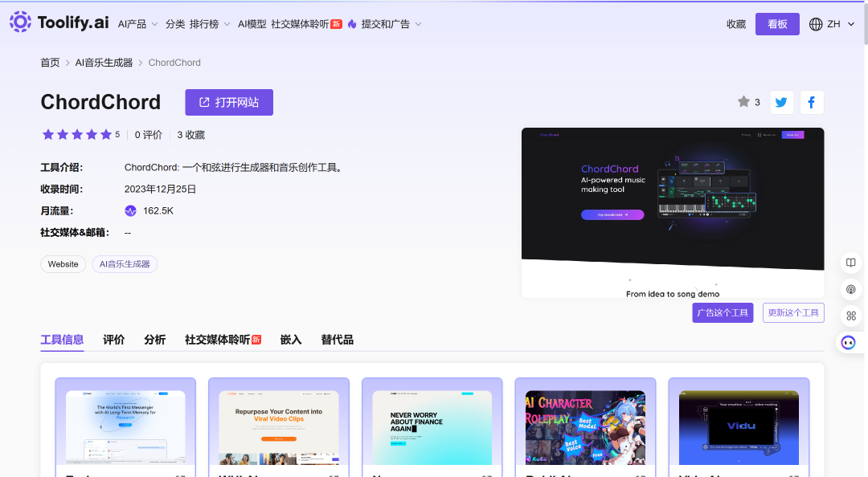Click the AI音乐生成器 tag

[125, 264]
